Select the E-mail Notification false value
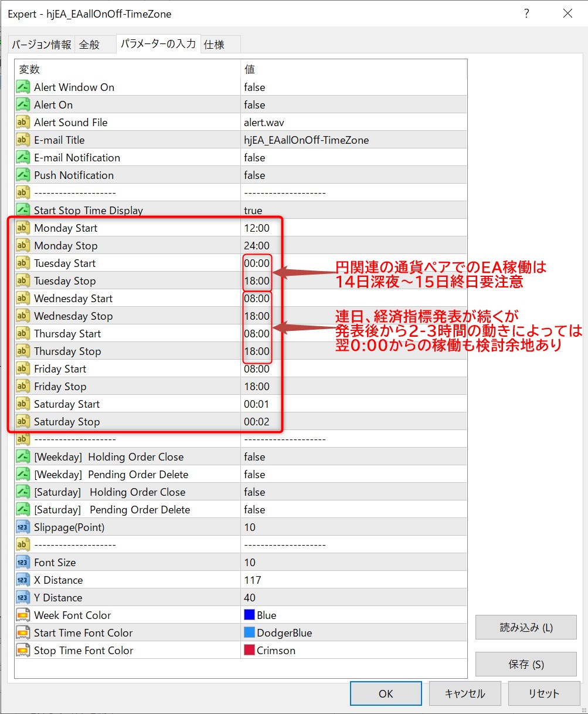 (254, 158)
